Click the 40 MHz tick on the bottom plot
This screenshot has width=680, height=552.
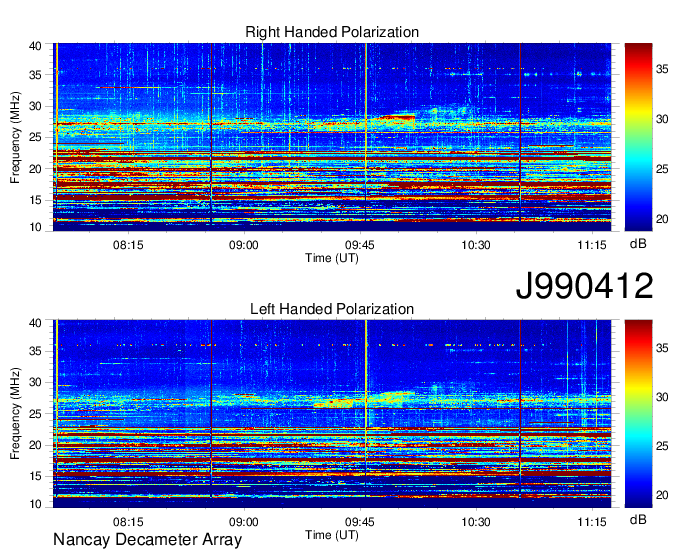pyautogui.click(x=35, y=323)
